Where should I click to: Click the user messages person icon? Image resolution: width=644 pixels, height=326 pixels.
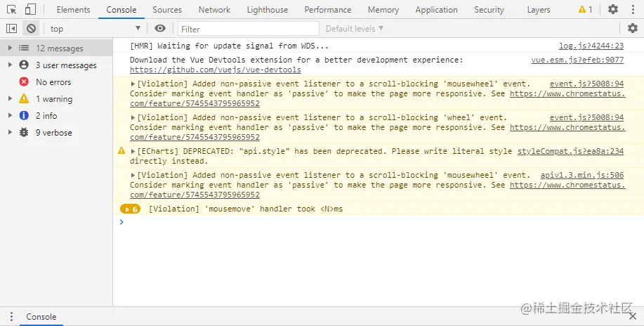click(x=24, y=65)
